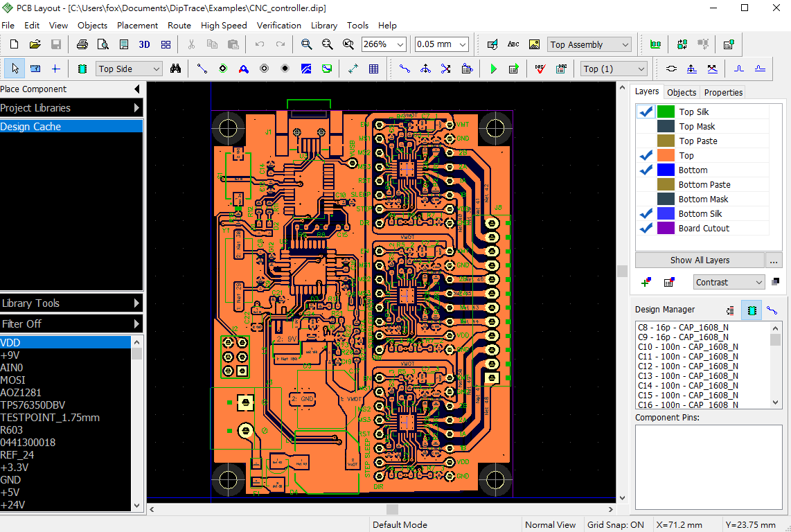This screenshot has height=532, width=791.
Task: Collapse the Place Component panel arrow
Action: [136, 89]
